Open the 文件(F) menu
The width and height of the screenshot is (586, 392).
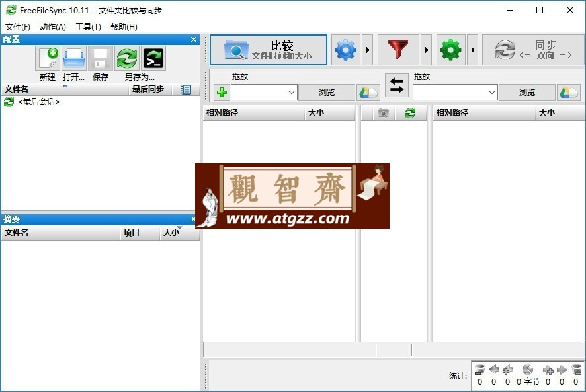(18, 27)
